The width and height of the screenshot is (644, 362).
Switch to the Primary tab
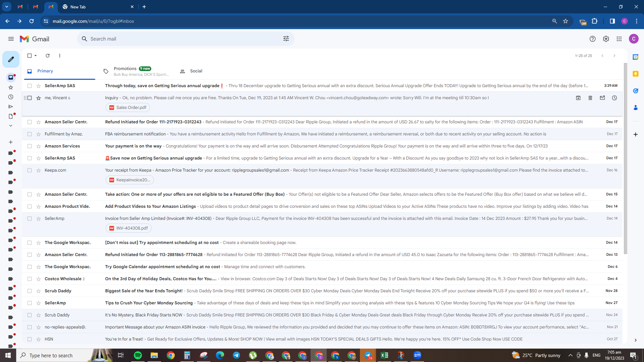pyautogui.click(x=59, y=71)
